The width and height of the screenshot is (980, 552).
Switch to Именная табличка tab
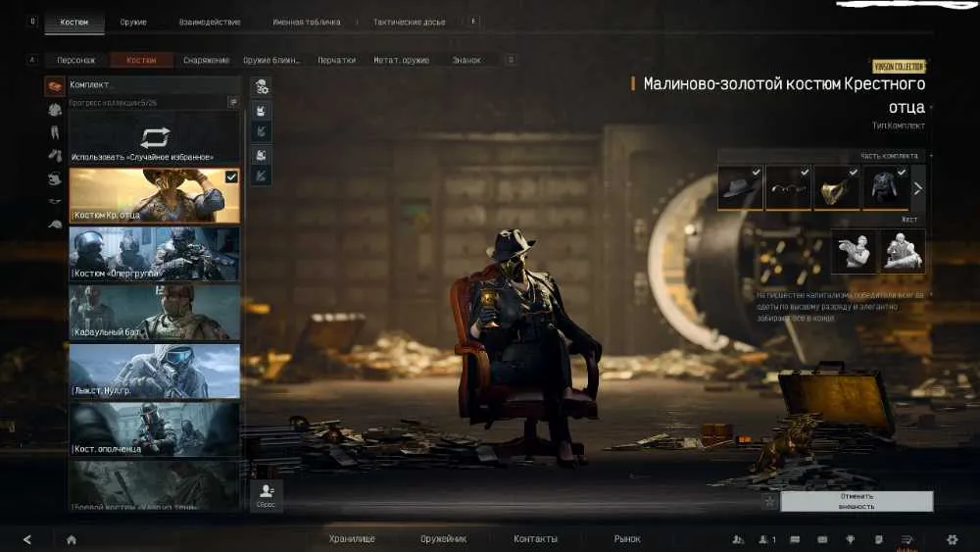tap(306, 22)
